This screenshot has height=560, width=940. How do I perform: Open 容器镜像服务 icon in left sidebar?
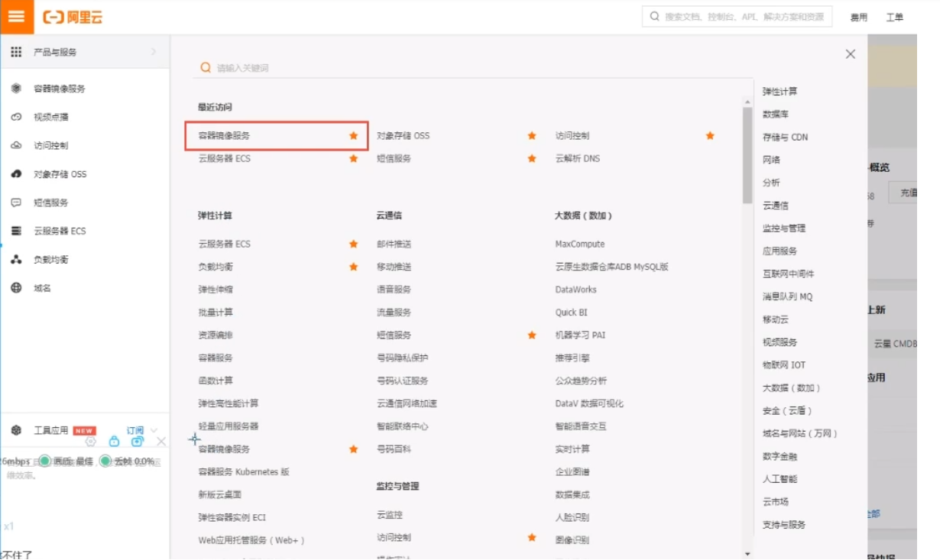(16, 89)
